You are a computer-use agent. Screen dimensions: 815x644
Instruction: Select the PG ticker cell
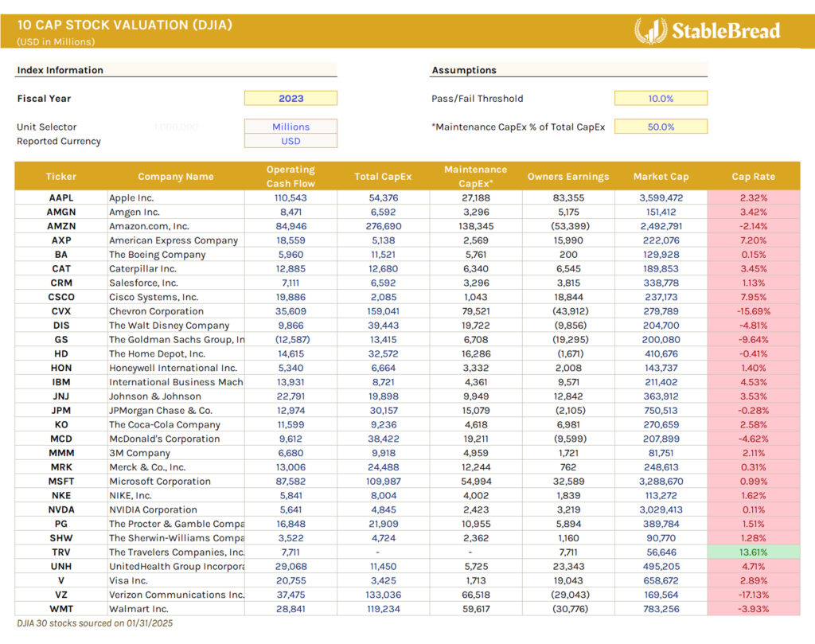(60, 524)
